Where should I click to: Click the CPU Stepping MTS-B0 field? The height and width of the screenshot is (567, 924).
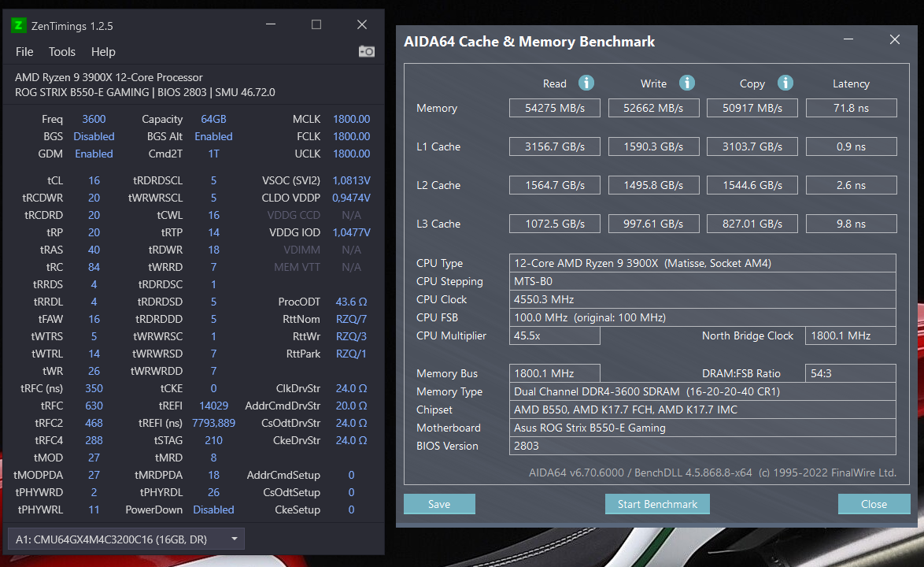[x=702, y=281]
